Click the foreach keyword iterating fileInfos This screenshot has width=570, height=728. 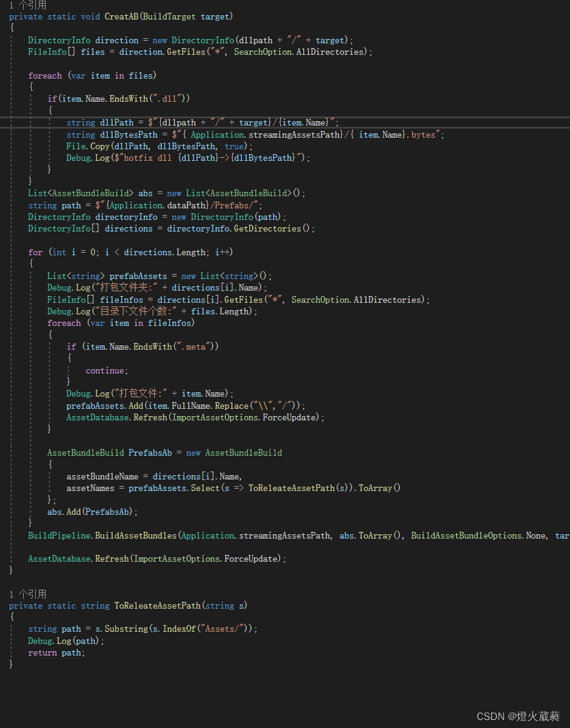click(x=63, y=322)
